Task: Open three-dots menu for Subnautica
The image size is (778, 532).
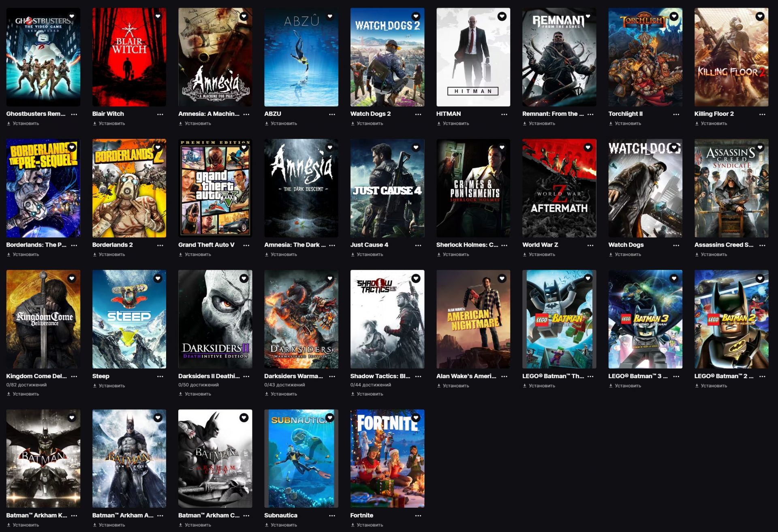Action: coord(332,515)
